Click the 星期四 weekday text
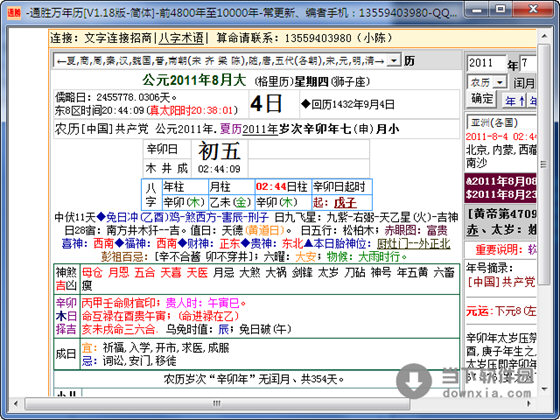 311,82
